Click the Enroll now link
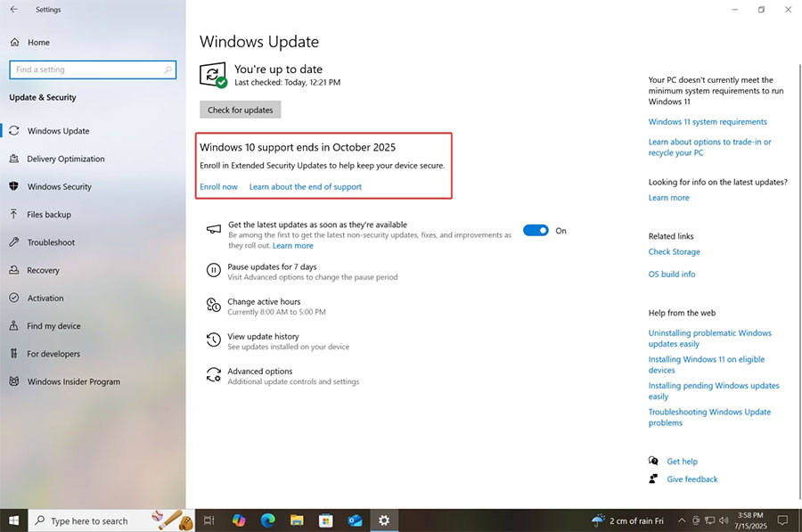The width and height of the screenshot is (802, 532). click(218, 186)
